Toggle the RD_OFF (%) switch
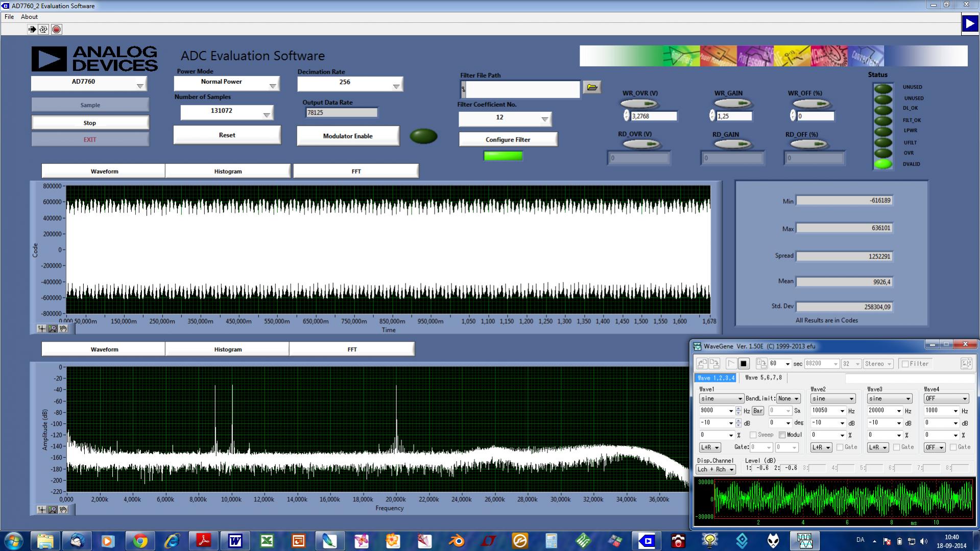 (808, 145)
